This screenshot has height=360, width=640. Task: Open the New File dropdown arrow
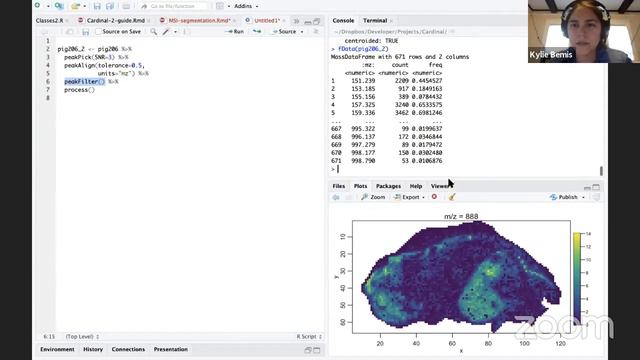[x=48, y=6]
